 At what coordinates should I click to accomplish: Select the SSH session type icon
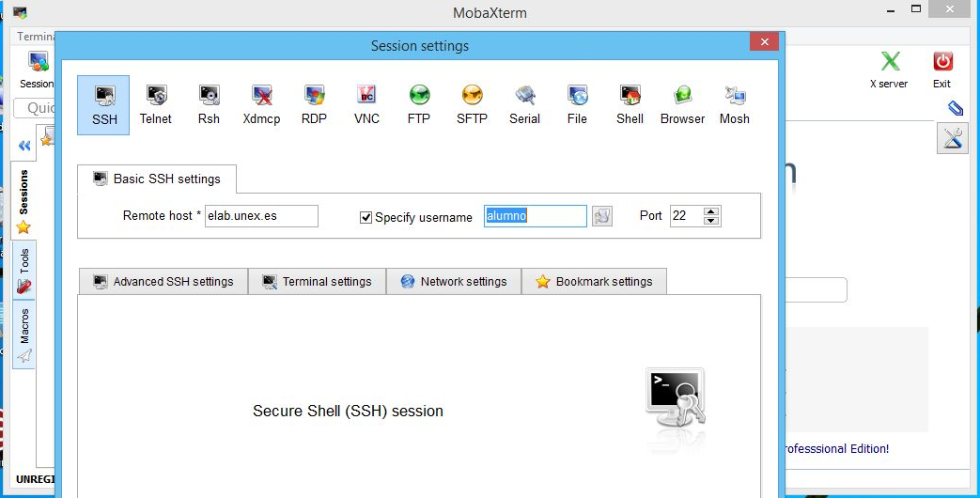[104, 104]
